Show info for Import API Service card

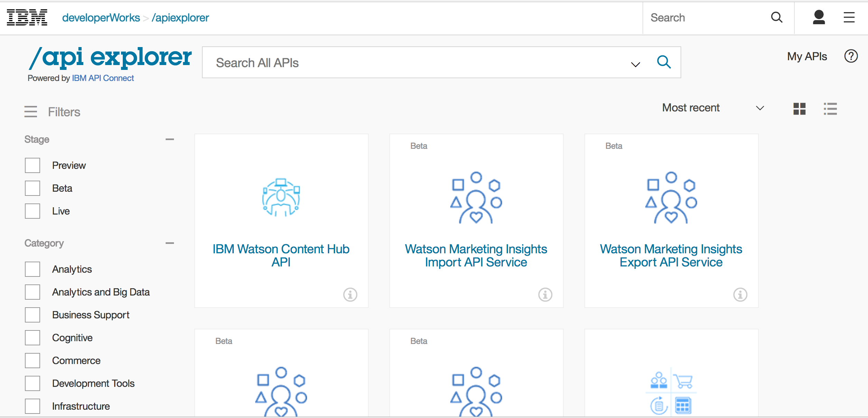(x=545, y=295)
